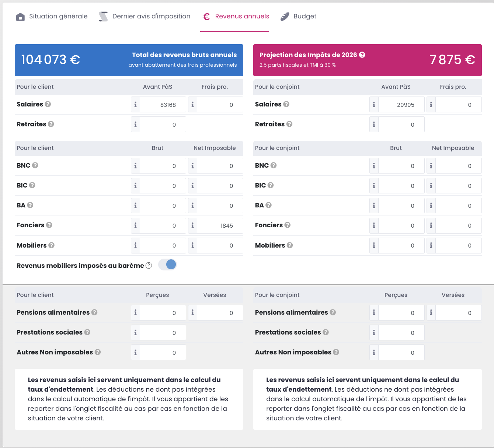Click info icon for client Pensions alimentaires Versées
The height and width of the screenshot is (448, 494).
(192, 313)
